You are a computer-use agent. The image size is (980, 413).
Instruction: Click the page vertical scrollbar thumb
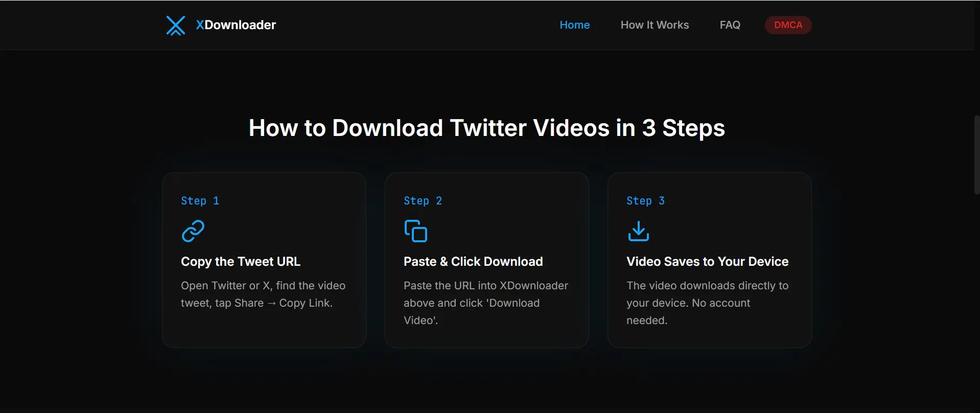(x=977, y=155)
